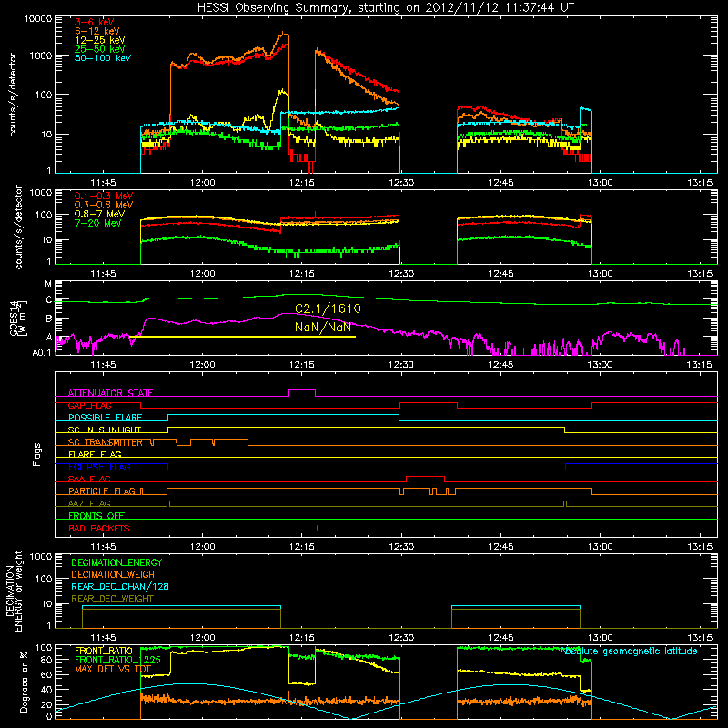
Task: Select the 6-12 keV legend label
Action: [x=97, y=31]
